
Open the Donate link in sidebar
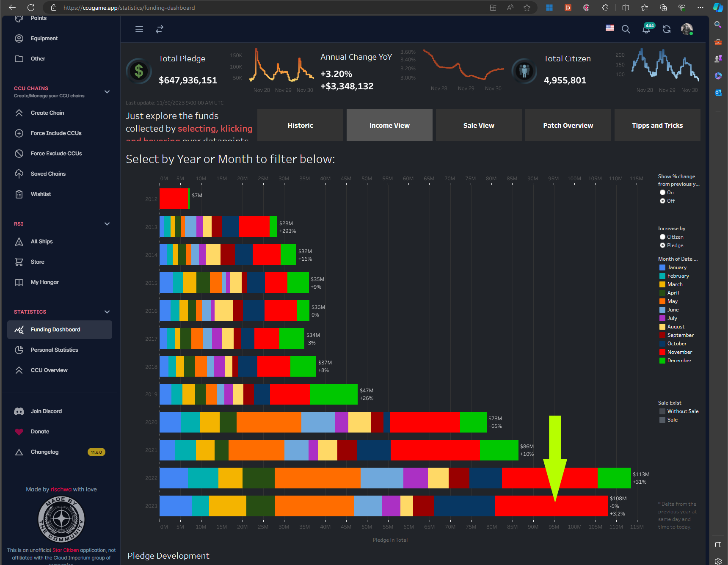click(x=40, y=432)
